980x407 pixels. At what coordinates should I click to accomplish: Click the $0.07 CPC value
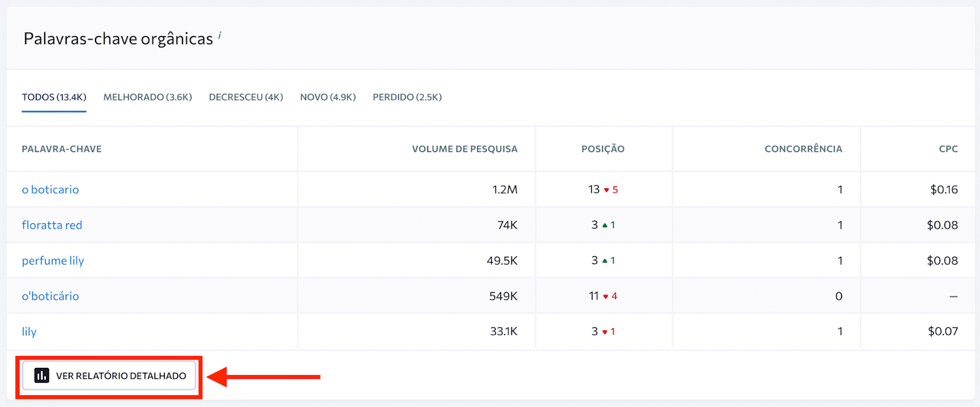click(943, 332)
